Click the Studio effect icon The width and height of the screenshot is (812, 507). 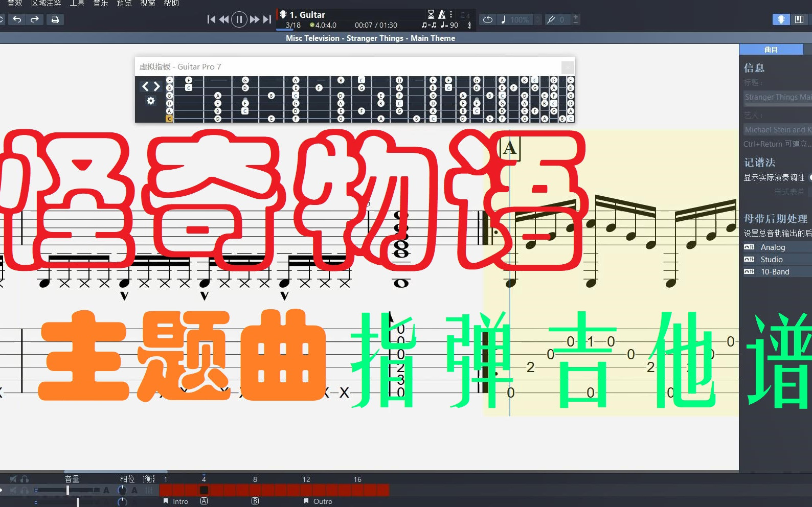(749, 259)
